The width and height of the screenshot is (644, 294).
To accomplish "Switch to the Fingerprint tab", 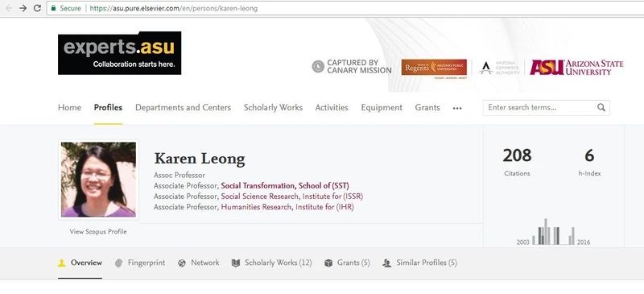I will 140,263.
